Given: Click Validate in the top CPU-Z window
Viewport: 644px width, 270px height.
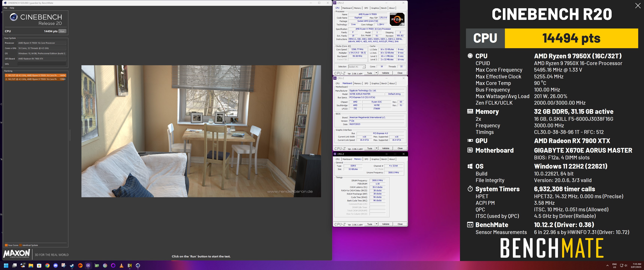Looking at the screenshot, I should point(385,73).
